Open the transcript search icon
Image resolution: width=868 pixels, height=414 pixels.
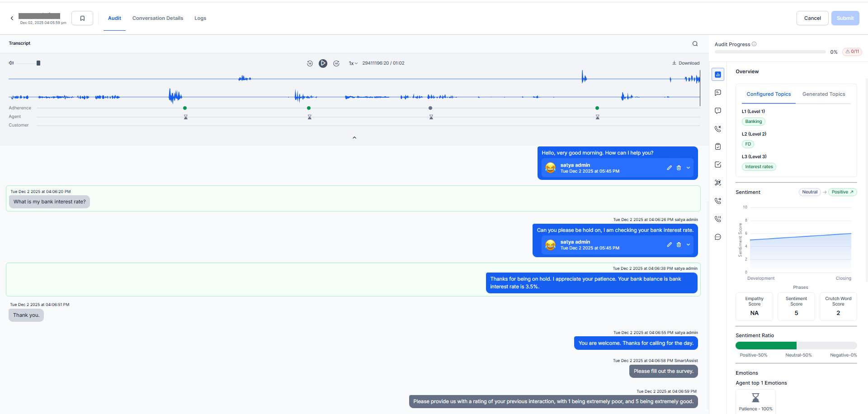[x=695, y=44]
